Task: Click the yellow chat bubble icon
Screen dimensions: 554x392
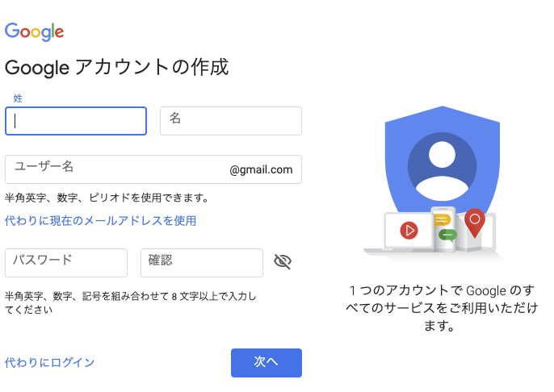Action: 442,220
